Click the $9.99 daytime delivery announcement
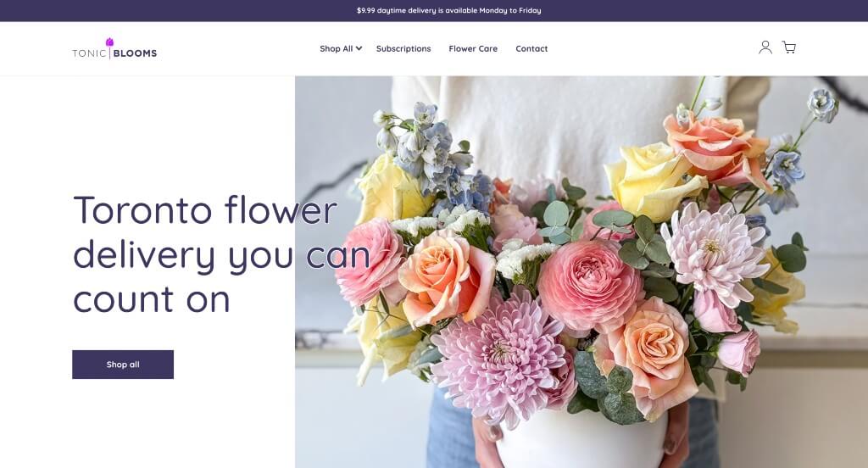The width and height of the screenshot is (868, 468). pos(449,10)
